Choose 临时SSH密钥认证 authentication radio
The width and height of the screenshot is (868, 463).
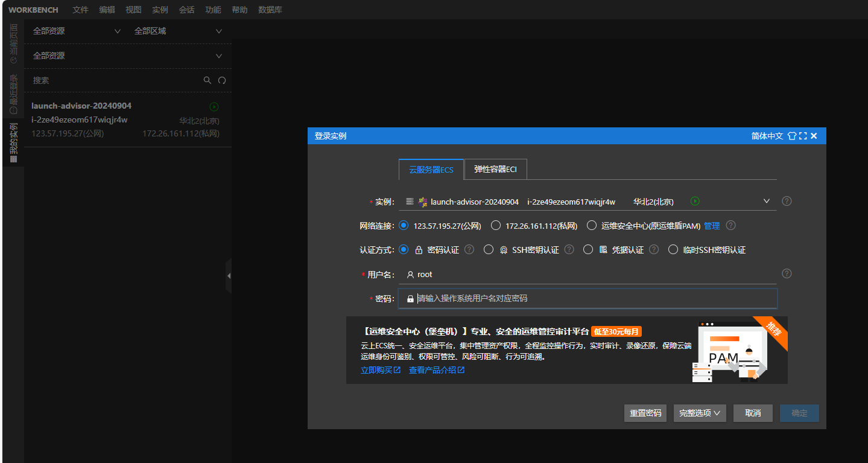pyautogui.click(x=673, y=249)
